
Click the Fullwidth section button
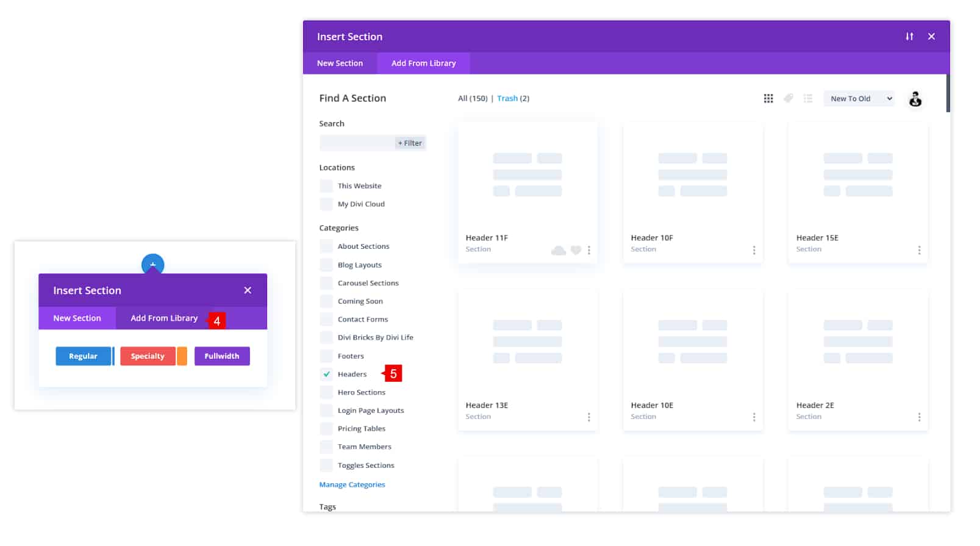[x=222, y=356]
